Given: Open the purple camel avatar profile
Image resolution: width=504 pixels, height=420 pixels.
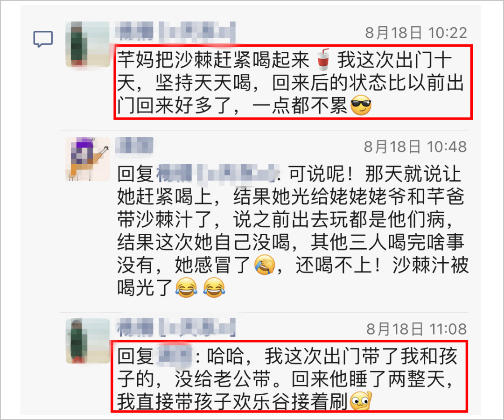Looking at the screenshot, I should point(88,159).
